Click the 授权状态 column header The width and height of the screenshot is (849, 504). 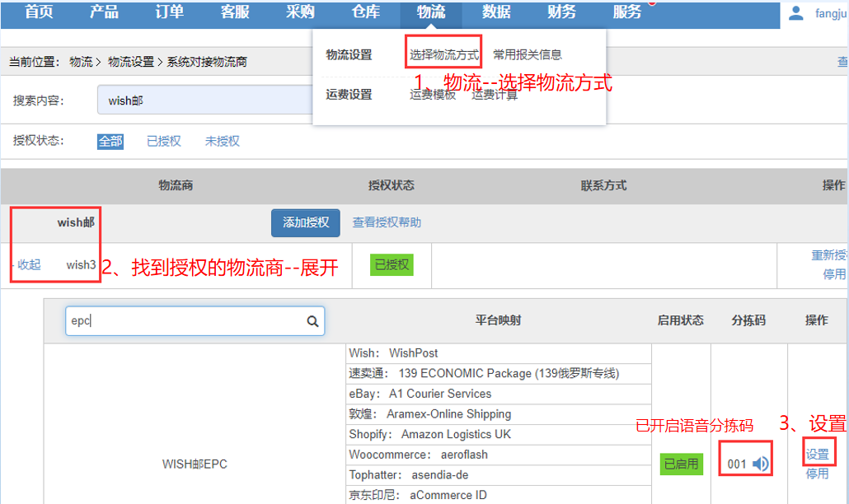pos(391,185)
